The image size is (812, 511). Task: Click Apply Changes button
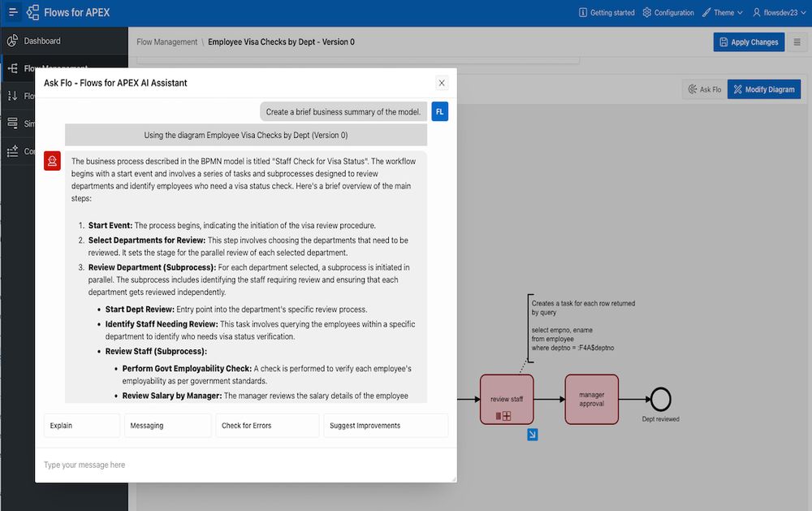pos(749,42)
